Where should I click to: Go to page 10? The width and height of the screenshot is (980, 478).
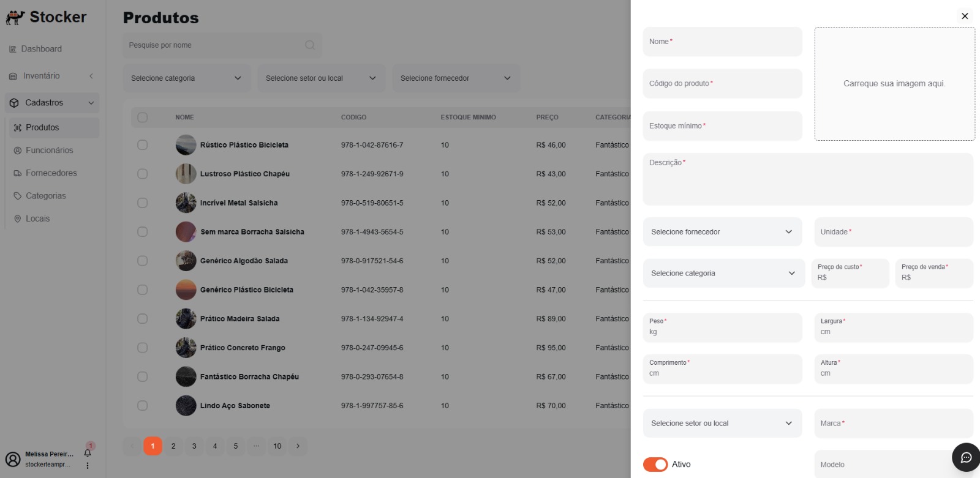277,446
